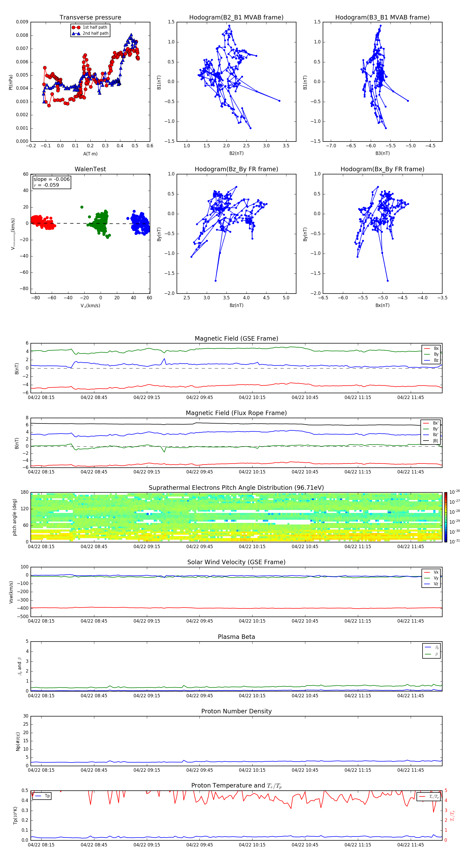Click the 'Bz(nT)' x-axis label
This screenshot has height=868, width=473.
click(x=236, y=305)
